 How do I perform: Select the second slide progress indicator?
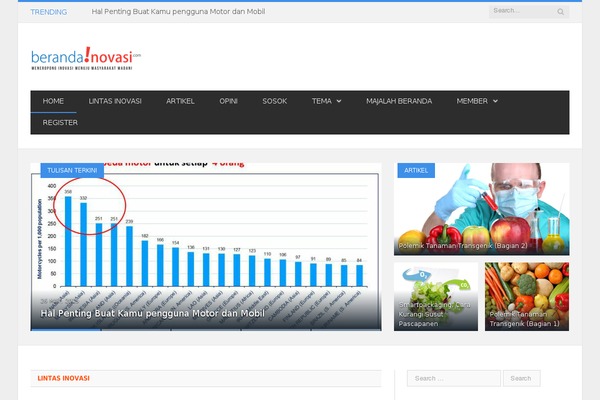tap(136, 330)
